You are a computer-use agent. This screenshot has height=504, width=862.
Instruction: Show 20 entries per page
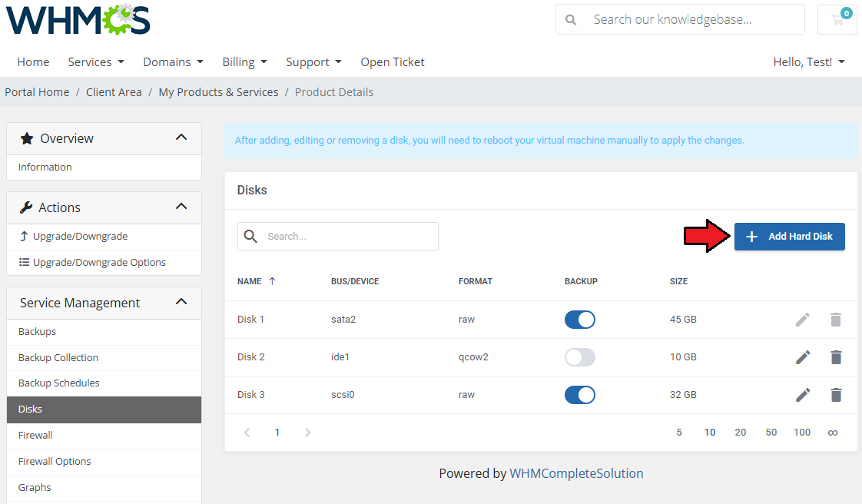[741, 433]
